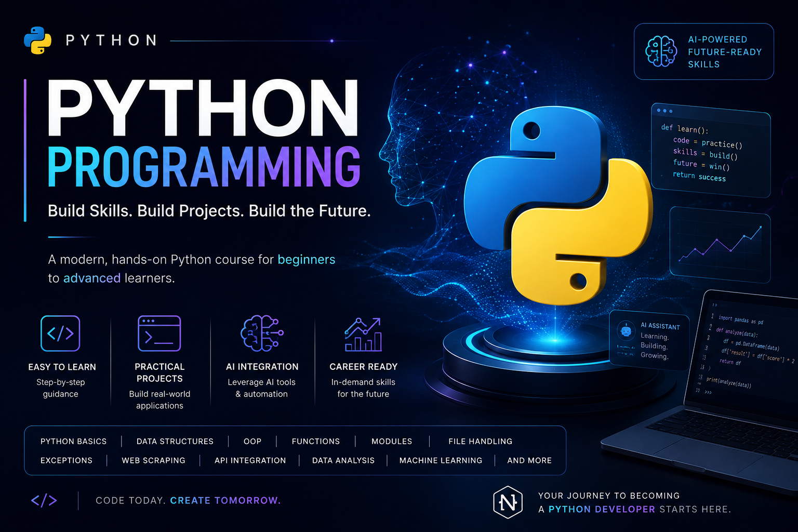Select the FUNCTIONS topic

tap(316, 442)
